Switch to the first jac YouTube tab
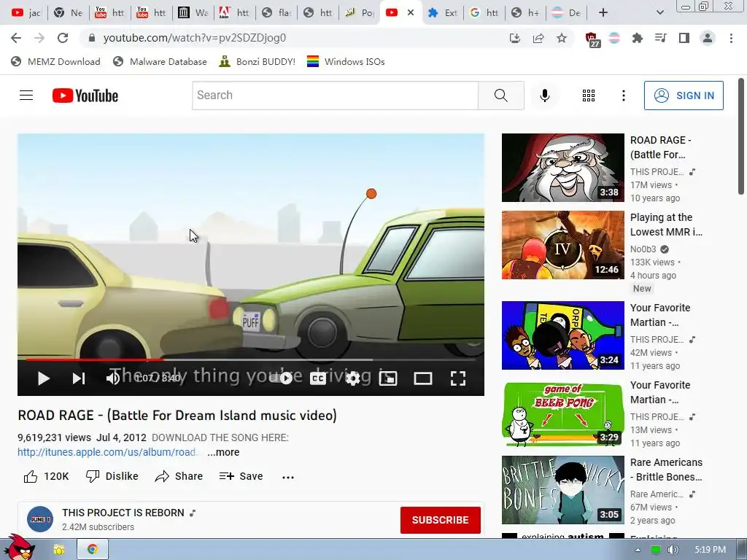747x560 pixels. tap(26, 13)
